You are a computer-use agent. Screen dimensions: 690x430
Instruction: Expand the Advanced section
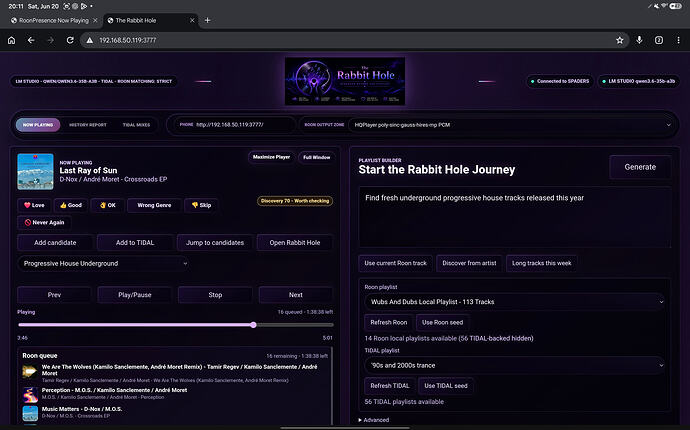click(374, 420)
